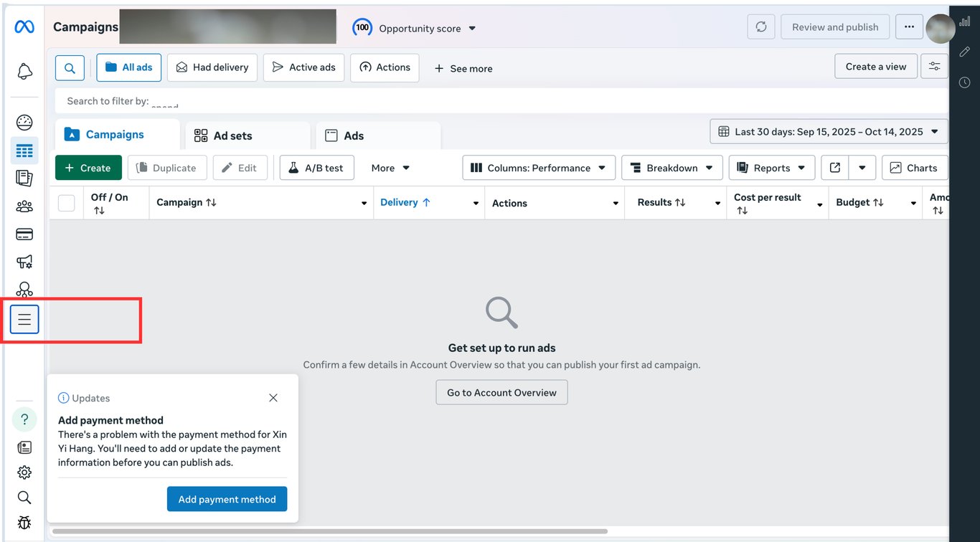980x542 pixels.
Task: Open the Campaign column dropdown arrow
Action: point(364,204)
